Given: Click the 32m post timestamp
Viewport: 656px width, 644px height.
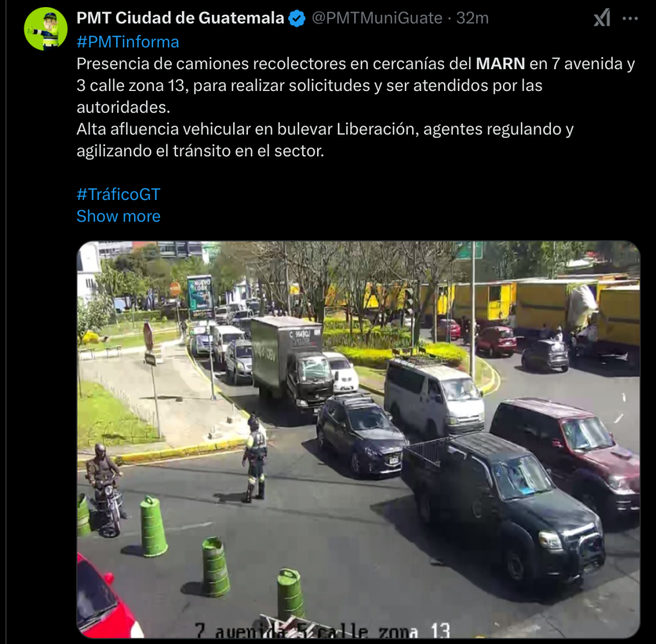Looking at the screenshot, I should (x=472, y=18).
